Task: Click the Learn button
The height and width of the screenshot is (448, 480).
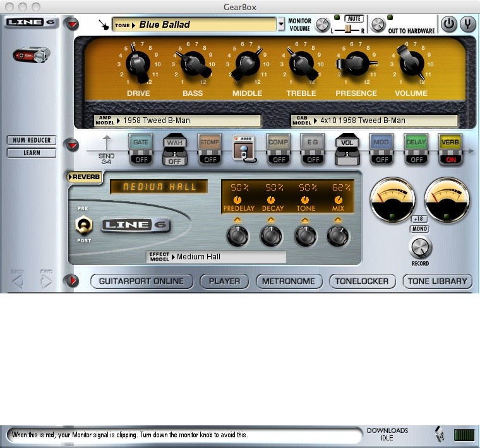Action: [x=32, y=153]
